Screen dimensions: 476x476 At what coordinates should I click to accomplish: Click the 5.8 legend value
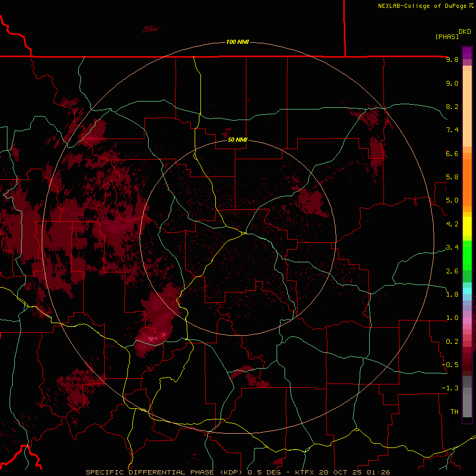point(452,177)
